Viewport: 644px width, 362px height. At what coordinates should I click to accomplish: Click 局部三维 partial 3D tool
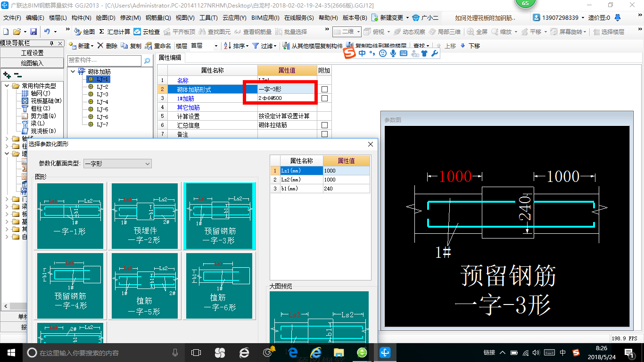click(x=445, y=32)
